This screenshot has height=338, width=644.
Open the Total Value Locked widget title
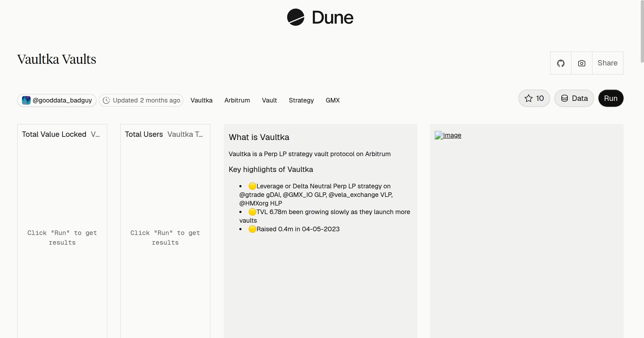tap(54, 134)
